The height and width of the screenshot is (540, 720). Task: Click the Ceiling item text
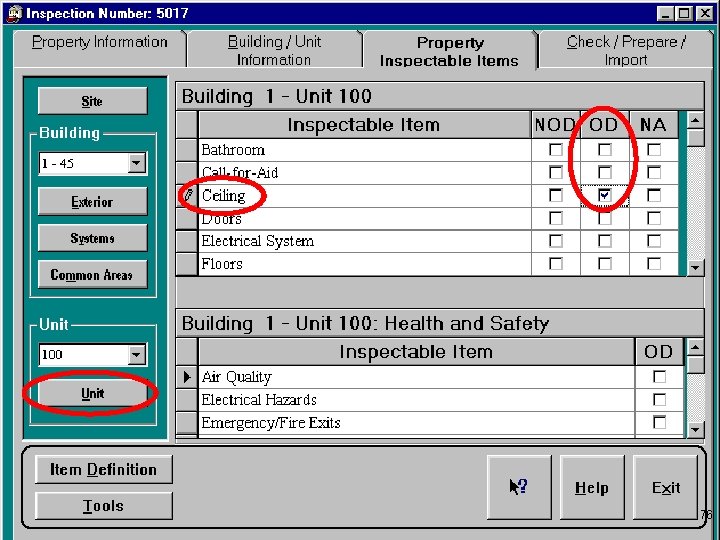(x=224, y=196)
